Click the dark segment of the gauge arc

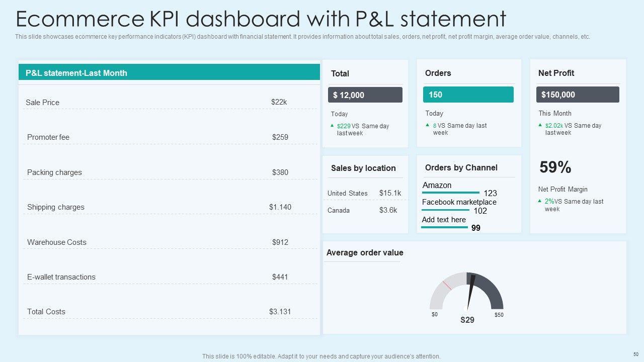[x=491, y=290]
